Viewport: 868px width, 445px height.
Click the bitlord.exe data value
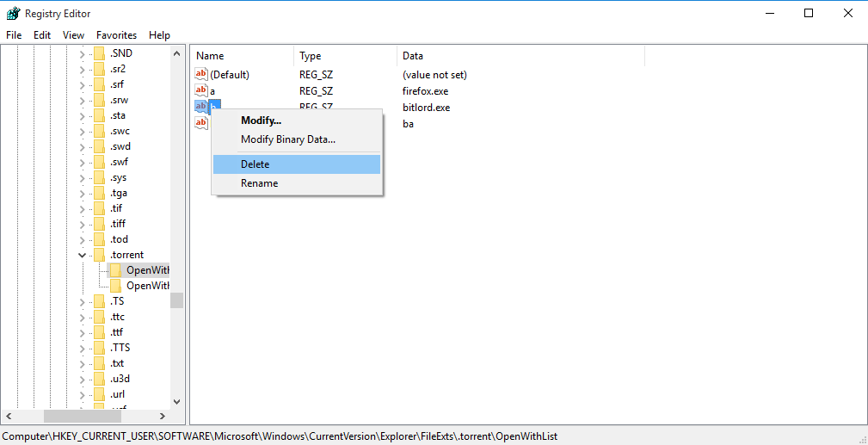[426, 108]
